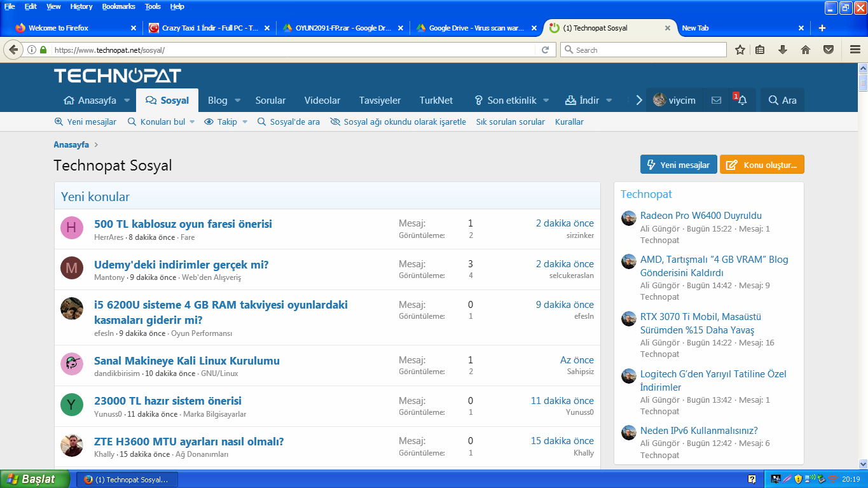The height and width of the screenshot is (488, 868).
Task: Show more navigation items with right chevron
Action: point(639,100)
